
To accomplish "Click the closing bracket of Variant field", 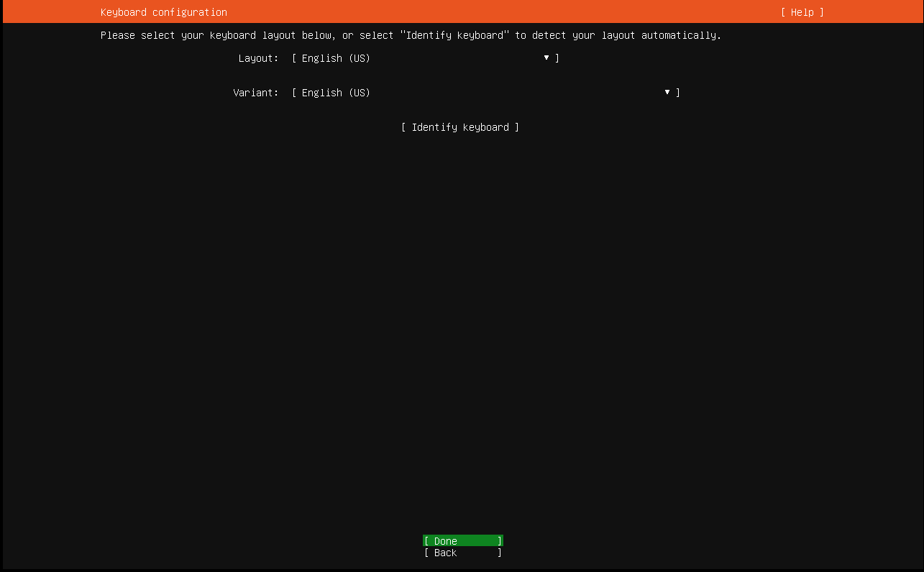I will pyautogui.click(x=678, y=93).
